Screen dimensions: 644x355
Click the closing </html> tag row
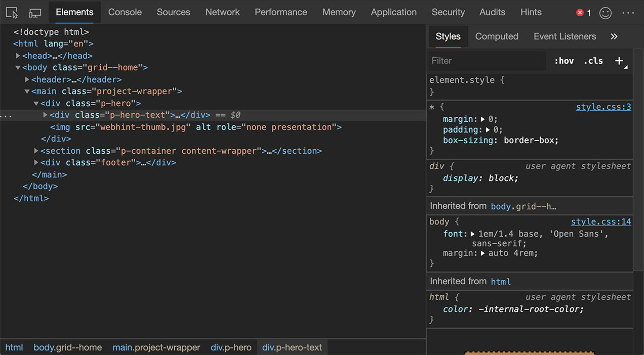31,198
